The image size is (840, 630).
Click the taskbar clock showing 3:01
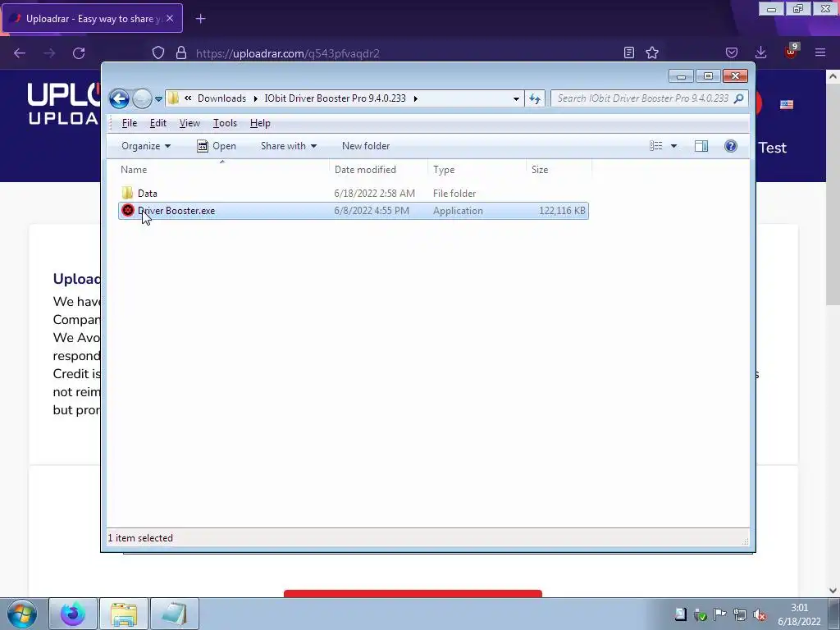799,614
